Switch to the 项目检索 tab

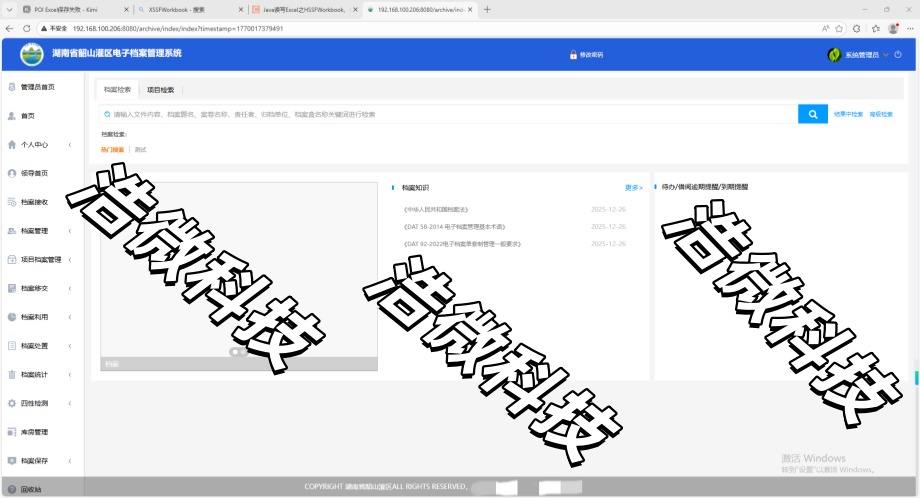click(x=160, y=90)
